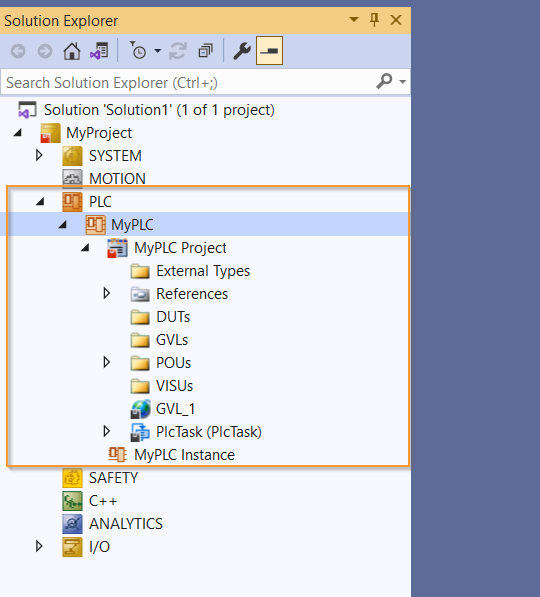Open the search options dropdown arrow
The width and height of the screenshot is (540, 597).
tap(403, 81)
